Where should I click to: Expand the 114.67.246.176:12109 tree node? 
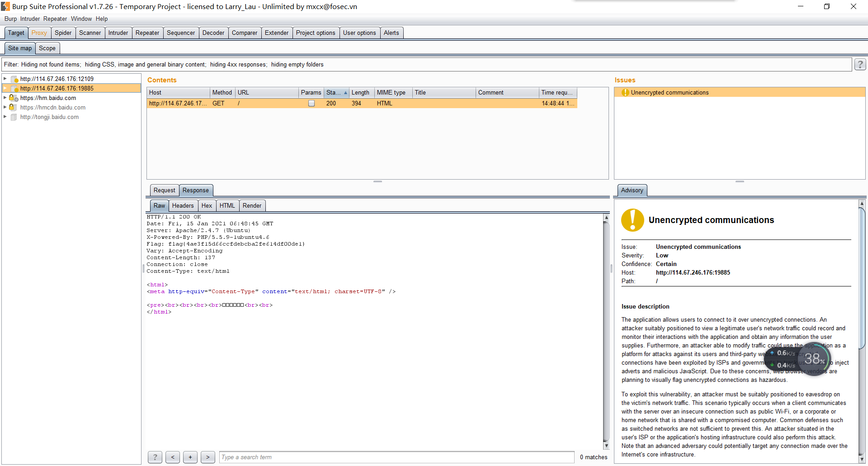5,79
